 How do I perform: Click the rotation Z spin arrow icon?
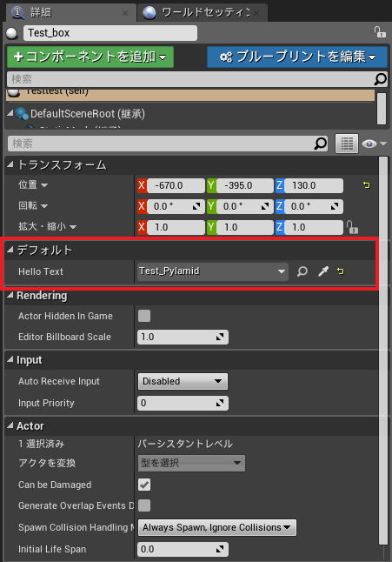(335, 206)
